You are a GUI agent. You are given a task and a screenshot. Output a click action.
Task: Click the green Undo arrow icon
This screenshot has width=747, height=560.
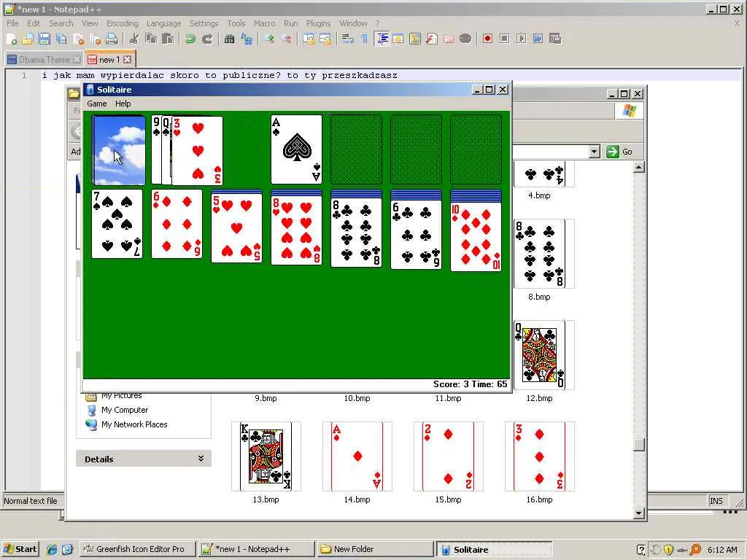click(x=190, y=39)
